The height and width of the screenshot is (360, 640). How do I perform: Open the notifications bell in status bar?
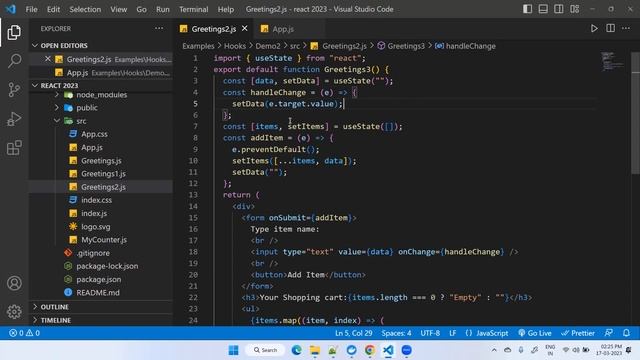pos(626,333)
